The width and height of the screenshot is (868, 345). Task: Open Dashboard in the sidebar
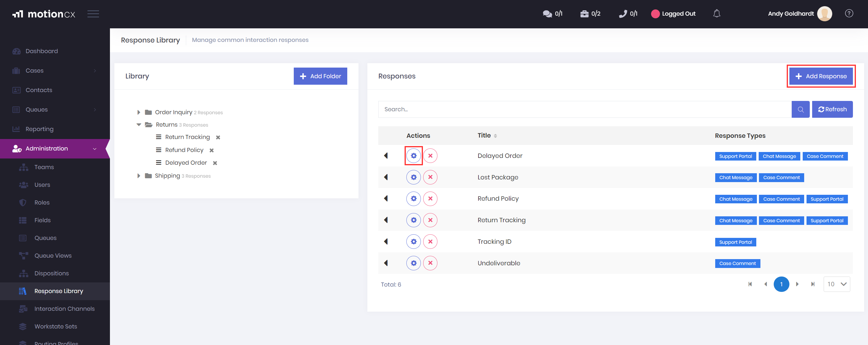(42, 51)
